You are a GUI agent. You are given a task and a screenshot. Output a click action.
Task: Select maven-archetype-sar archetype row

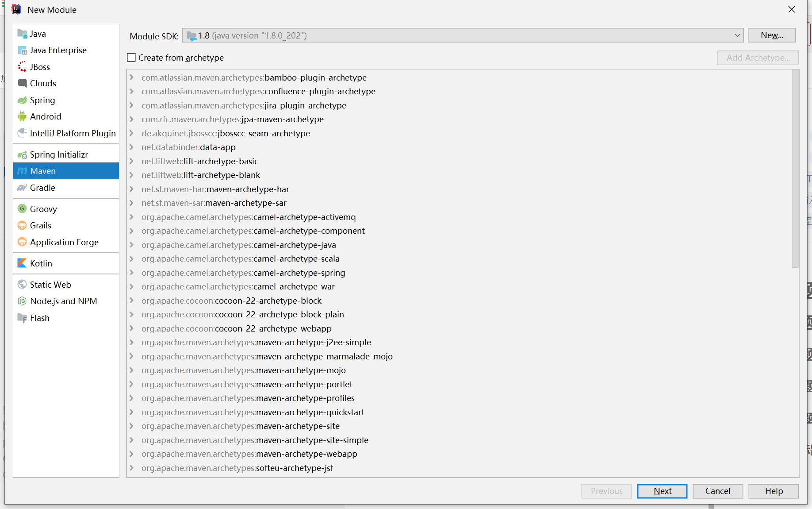tap(459, 203)
